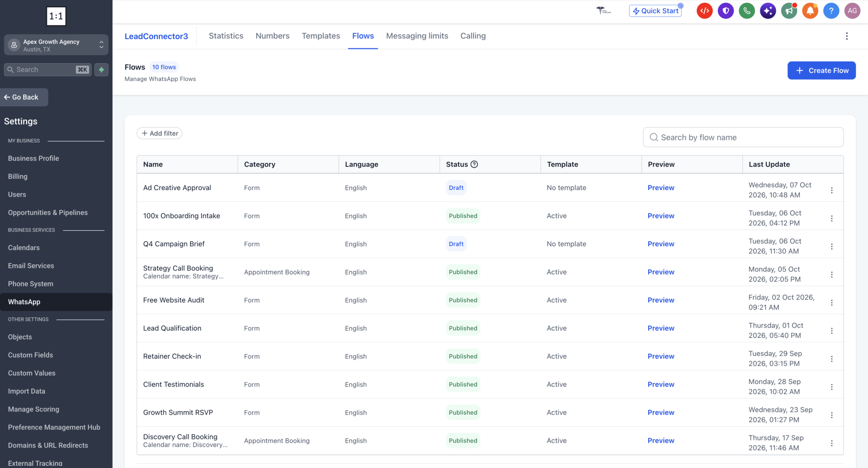Viewport: 868px width, 468px height.
Task: Open the orange notifications bell
Action: point(810,11)
